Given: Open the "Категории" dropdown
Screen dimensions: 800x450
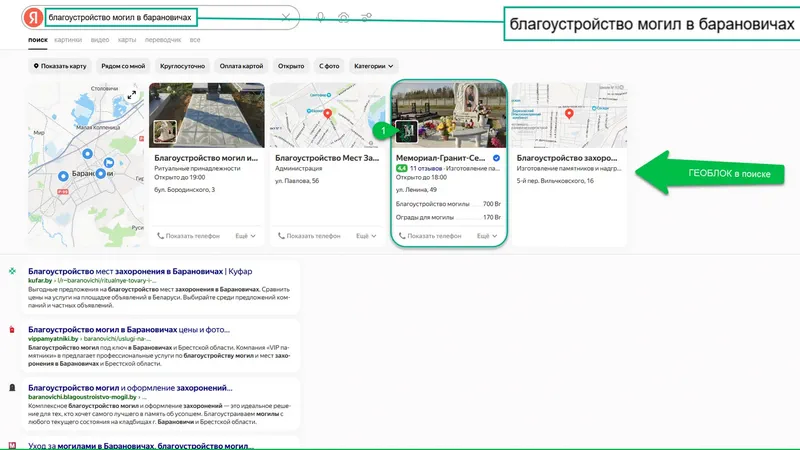Looking at the screenshot, I should 373,66.
